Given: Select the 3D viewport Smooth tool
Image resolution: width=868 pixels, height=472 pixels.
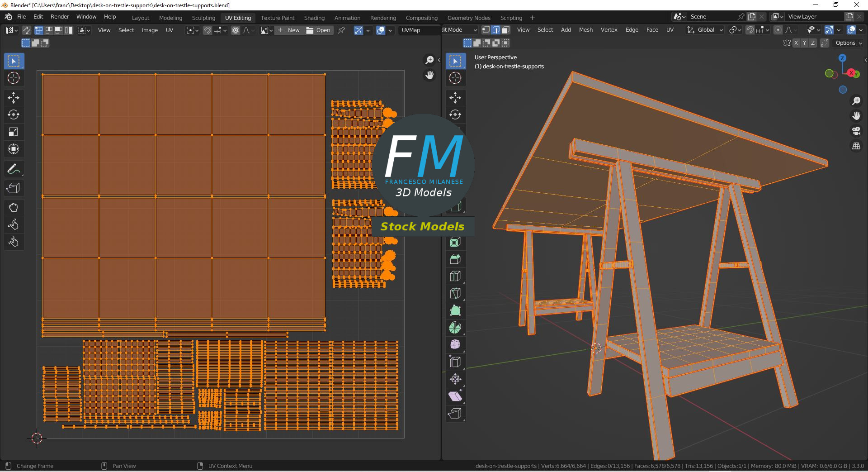Looking at the screenshot, I should click(x=455, y=345).
